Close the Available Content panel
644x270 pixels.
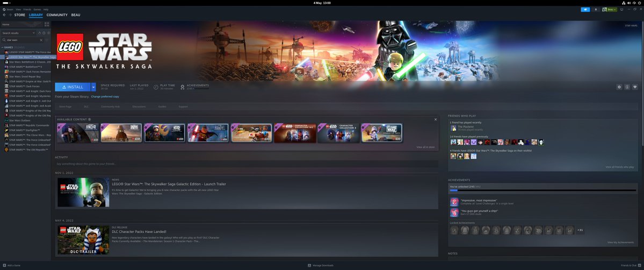tap(436, 119)
